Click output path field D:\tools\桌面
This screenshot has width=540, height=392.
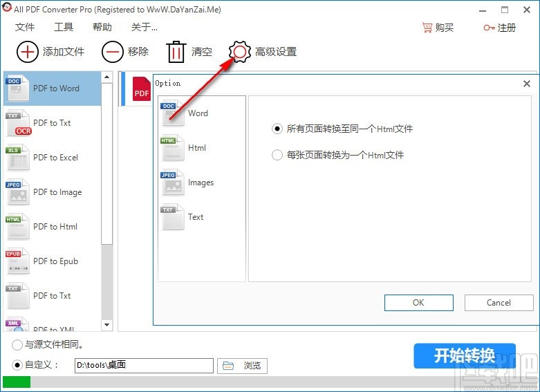pos(144,366)
